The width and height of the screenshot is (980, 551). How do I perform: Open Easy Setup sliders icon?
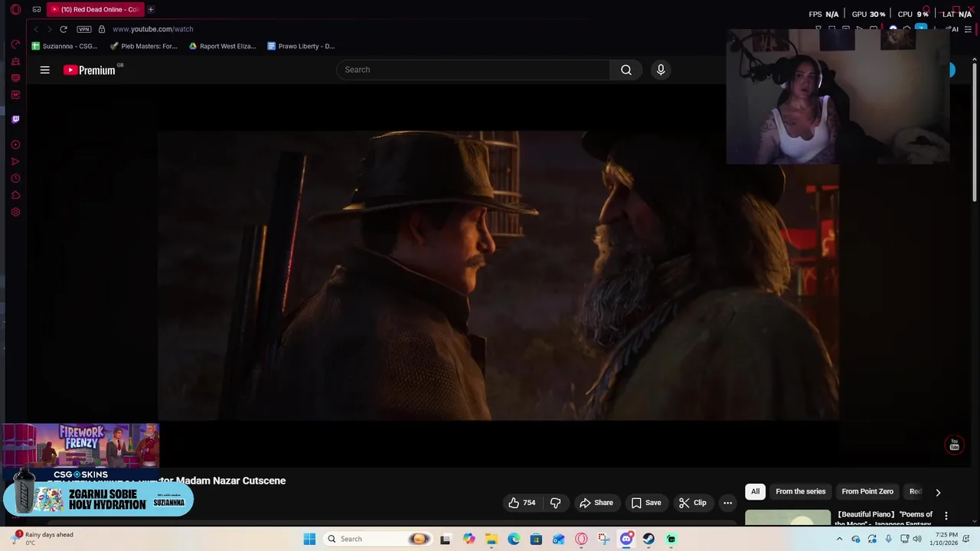(969, 29)
